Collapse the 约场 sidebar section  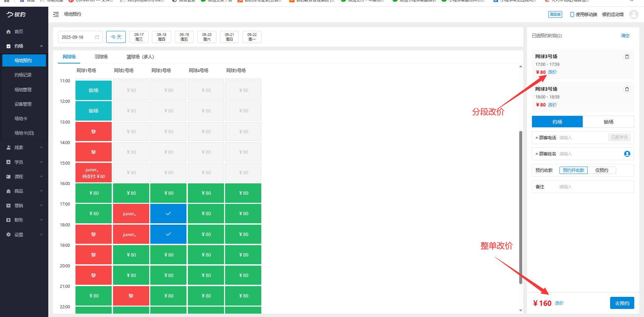(x=41, y=46)
